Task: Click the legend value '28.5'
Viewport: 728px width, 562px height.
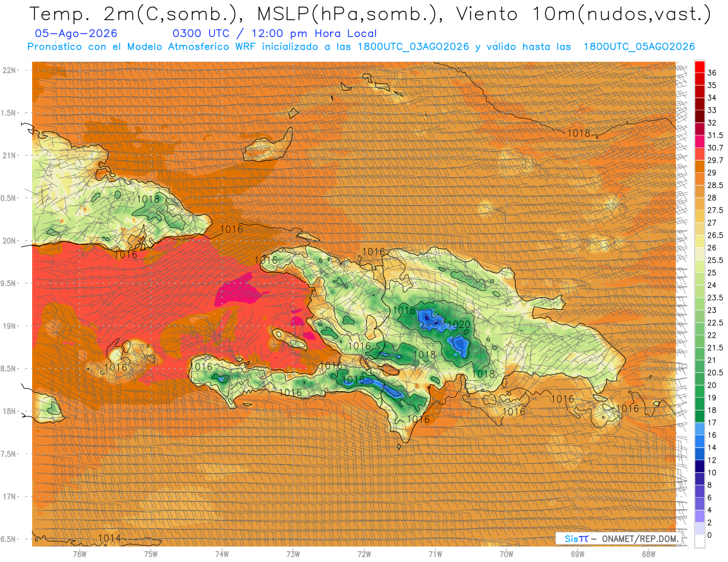Action: (x=715, y=185)
